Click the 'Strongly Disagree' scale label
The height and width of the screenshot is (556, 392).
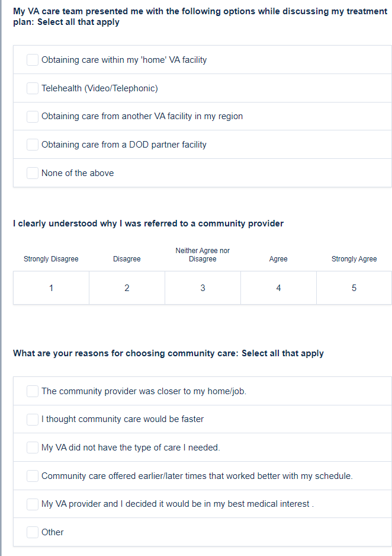click(51, 259)
